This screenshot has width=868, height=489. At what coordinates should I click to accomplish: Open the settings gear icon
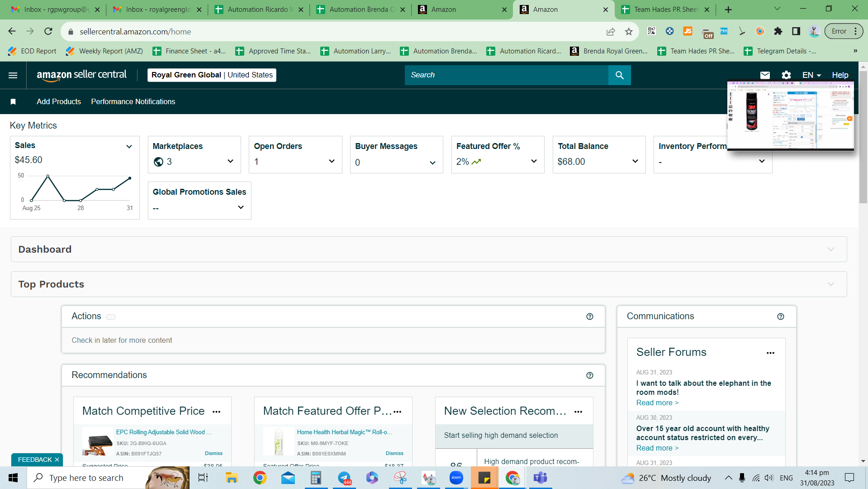tap(787, 75)
